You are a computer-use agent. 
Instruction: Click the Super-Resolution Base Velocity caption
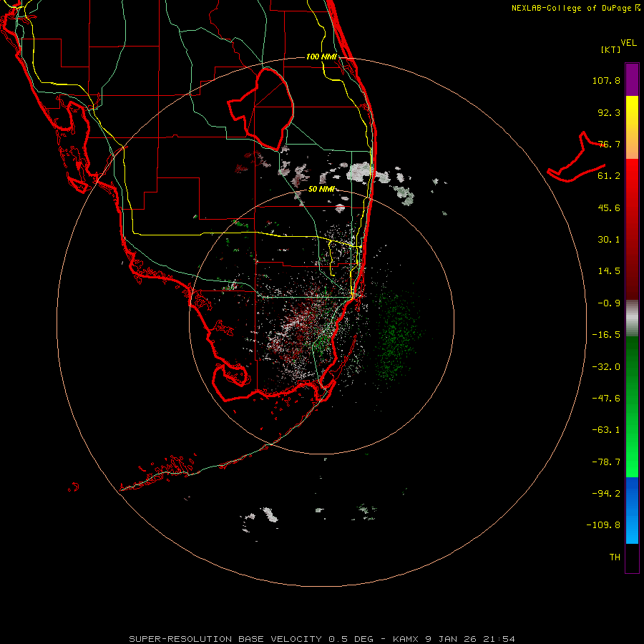(321, 639)
